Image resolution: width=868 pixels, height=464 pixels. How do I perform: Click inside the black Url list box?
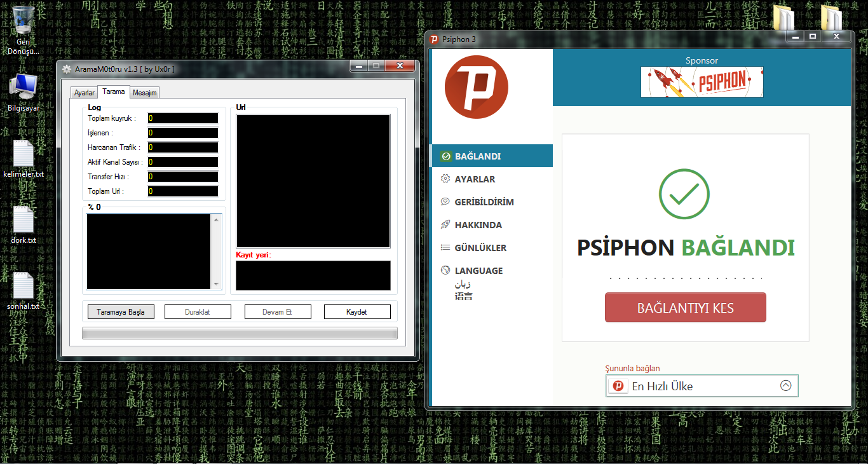tap(313, 181)
